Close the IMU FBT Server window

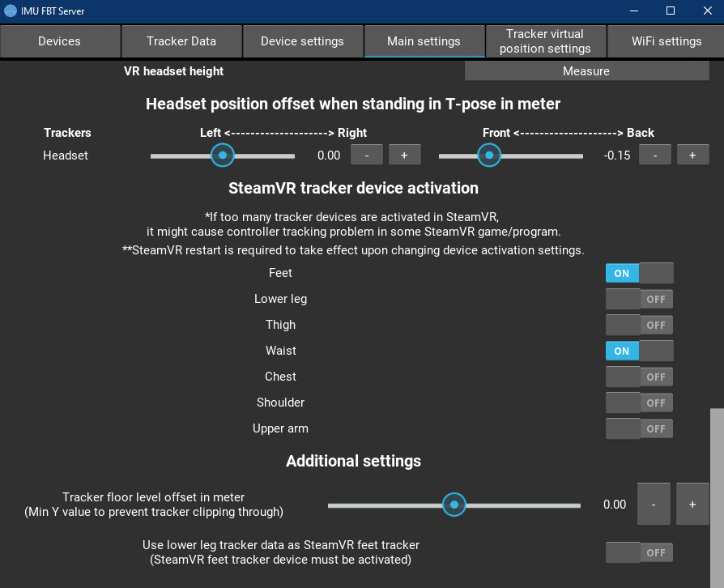(707, 11)
